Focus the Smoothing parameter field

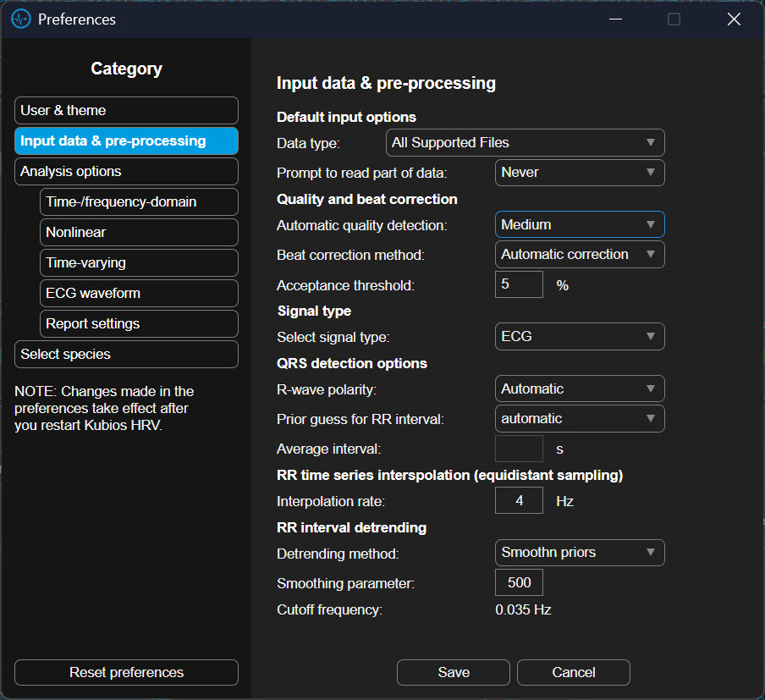519,583
